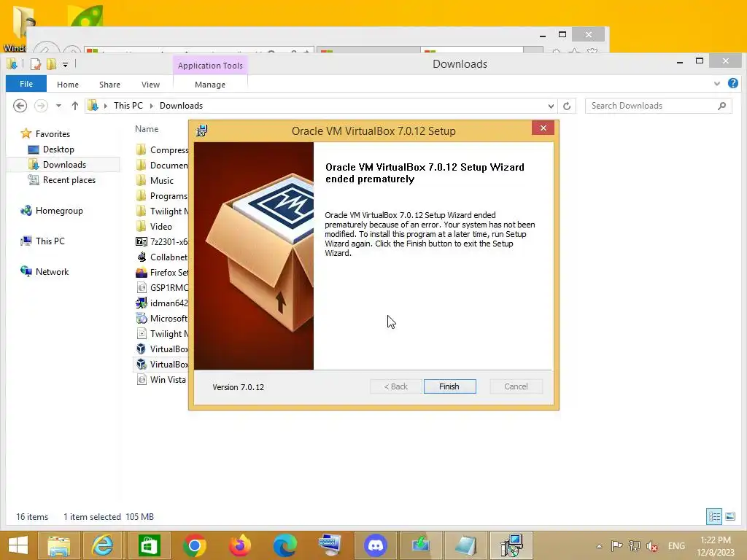Image resolution: width=747 pixels, height=560 pixels.
Task: Select the idman642 installer icon
Action: click(x=142, y=303)
